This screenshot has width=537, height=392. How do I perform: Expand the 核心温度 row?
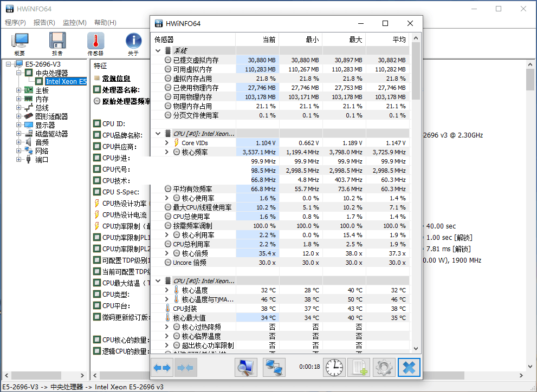(x=167, y=290)
